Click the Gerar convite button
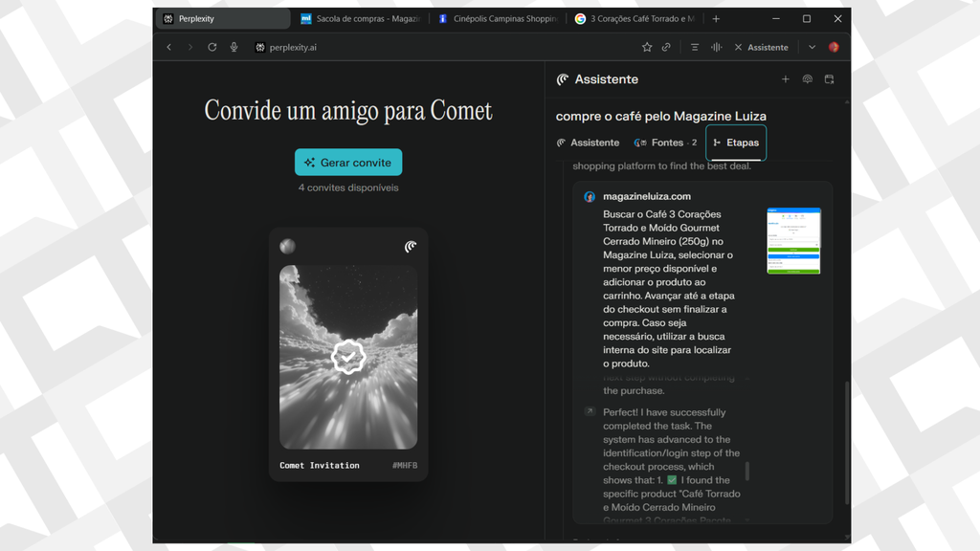 (348, 163)
